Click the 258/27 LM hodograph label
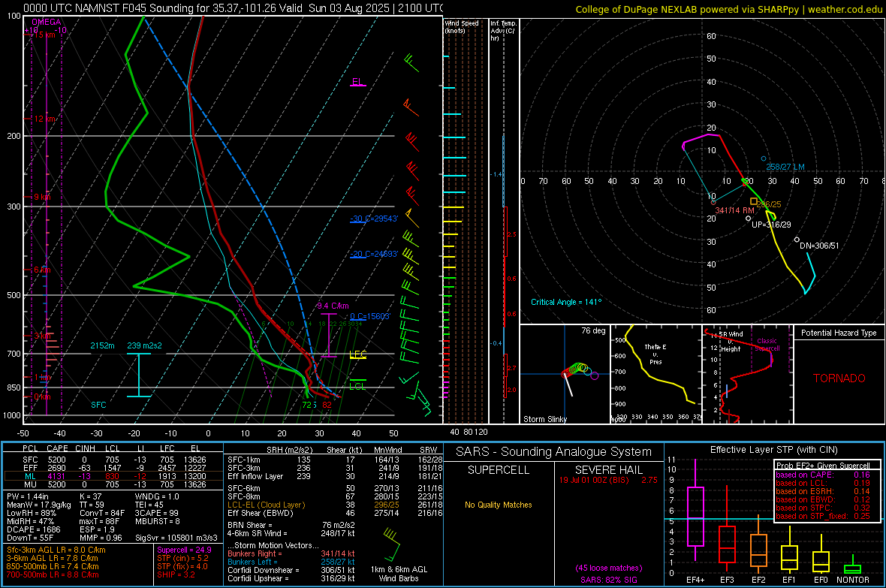This screenshot has width=886, height=588. pos(785,167)
